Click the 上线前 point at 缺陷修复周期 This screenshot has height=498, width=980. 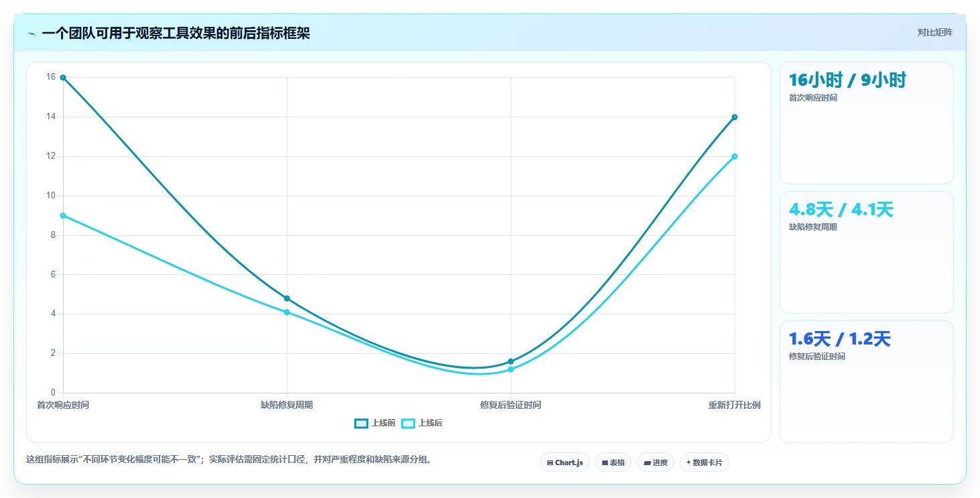287,298
